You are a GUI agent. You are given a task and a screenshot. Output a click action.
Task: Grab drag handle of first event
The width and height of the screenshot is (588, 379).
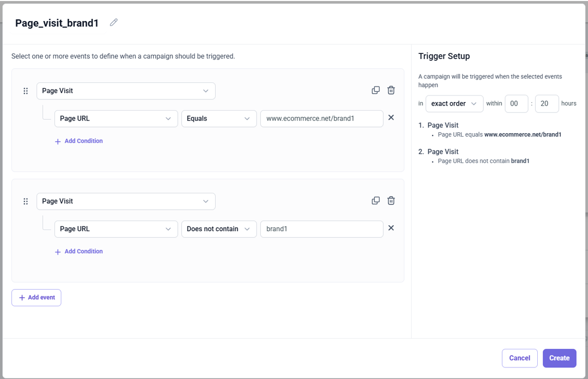[26, 91]
